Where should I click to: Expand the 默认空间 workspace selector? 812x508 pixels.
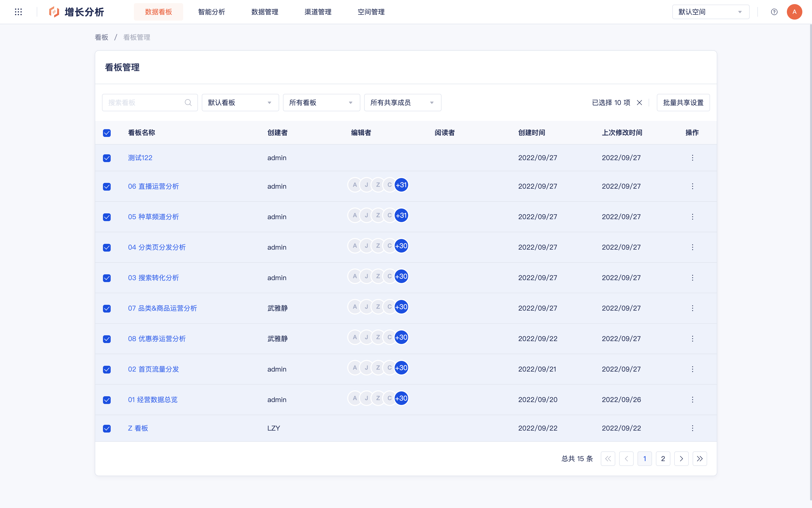coord(711,12)
